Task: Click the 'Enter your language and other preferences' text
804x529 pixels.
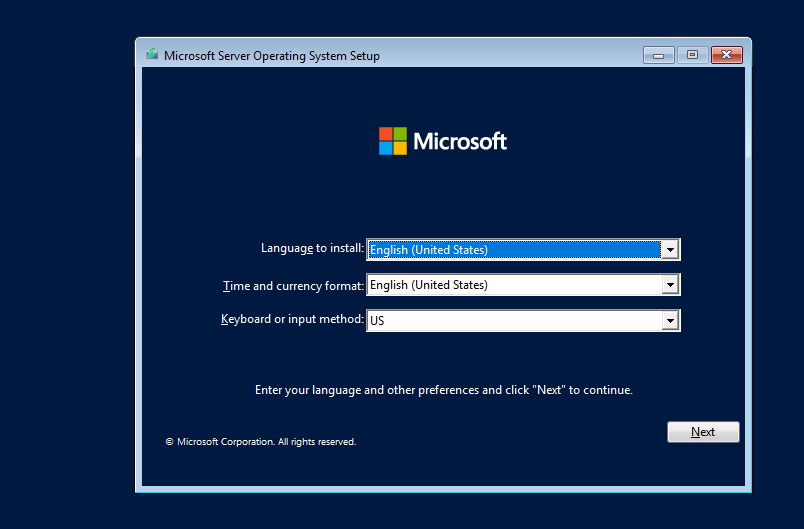Action: 444,390
